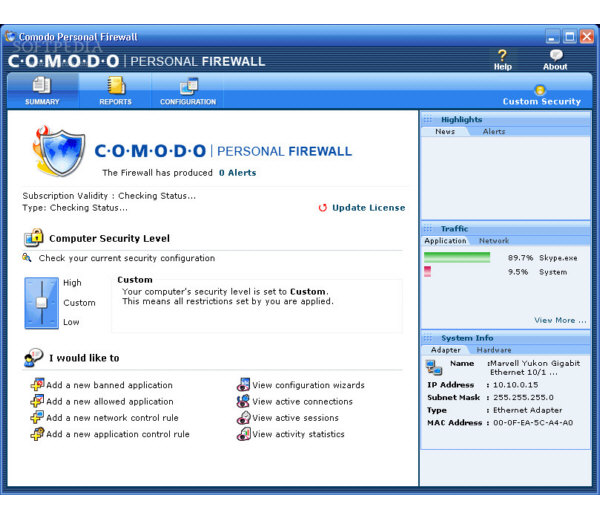The height and width of the screenshot is (520, 600).
Task: Click the active sessions icon
Action: (243, 417)
